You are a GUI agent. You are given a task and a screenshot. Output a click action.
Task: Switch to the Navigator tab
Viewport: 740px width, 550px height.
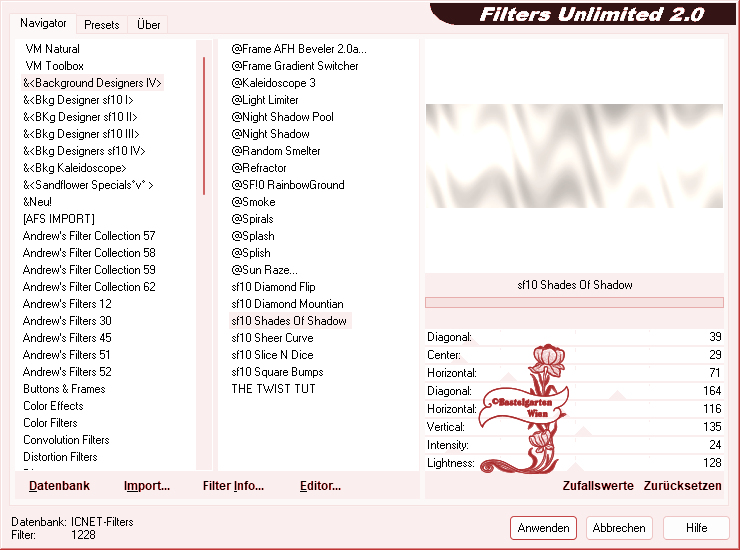pyautogui.click(x=43, y=23)
